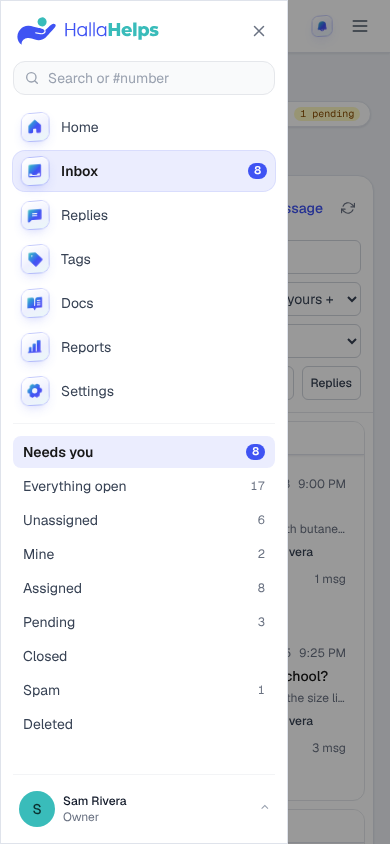Image resolution: width=390 pixels, height=844 pixels.
Task: Go to the Docs menu label
Action: 77,303
